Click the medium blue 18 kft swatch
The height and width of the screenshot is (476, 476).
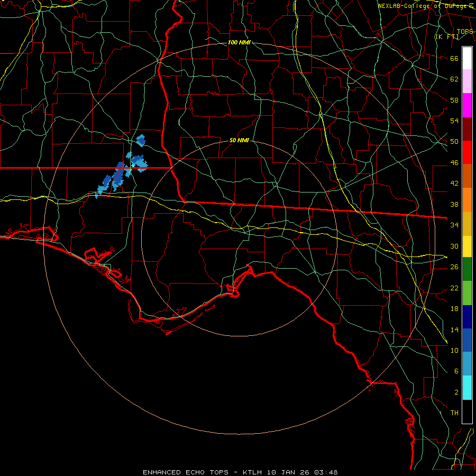coord(467,340)
